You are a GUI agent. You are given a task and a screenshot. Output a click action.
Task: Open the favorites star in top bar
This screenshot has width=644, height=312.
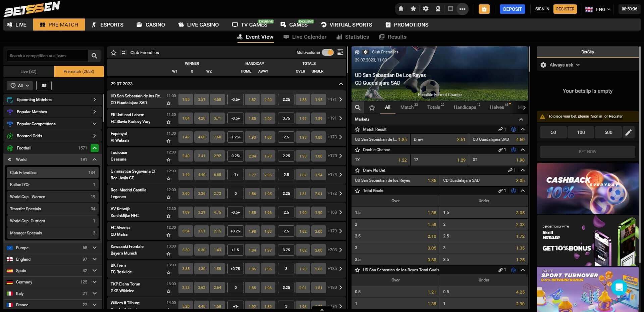click(x=413, y=9)
